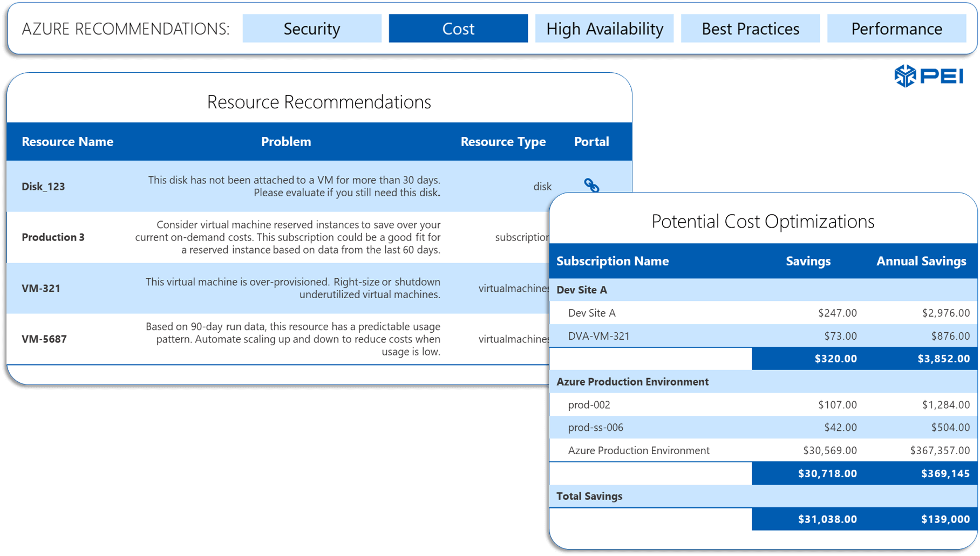Click the $3,852.00 annual subtotal cell
Screen dimensions: 980x556
943,359
